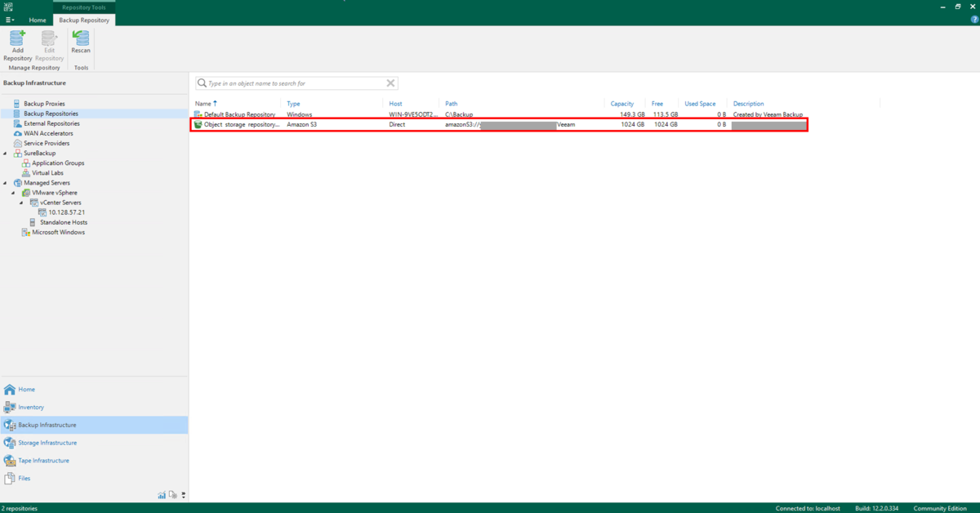
Task: Clear the search box with X
Action: coord(390,83)
